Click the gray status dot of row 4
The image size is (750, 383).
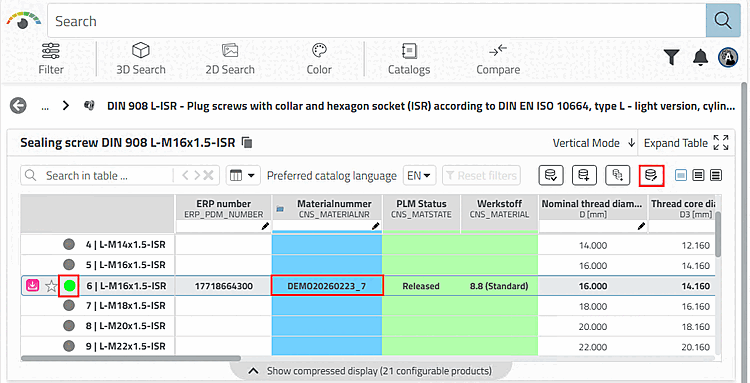(69, 244)
